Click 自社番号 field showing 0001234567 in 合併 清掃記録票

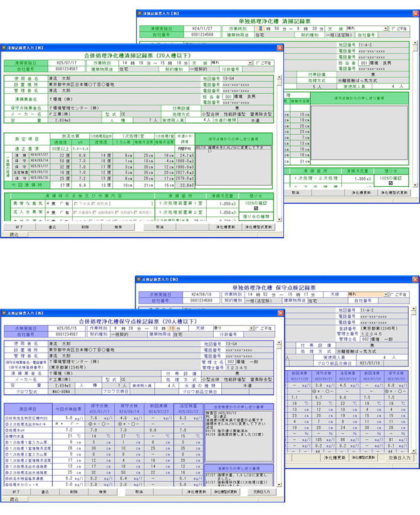(x=66, y=69)
